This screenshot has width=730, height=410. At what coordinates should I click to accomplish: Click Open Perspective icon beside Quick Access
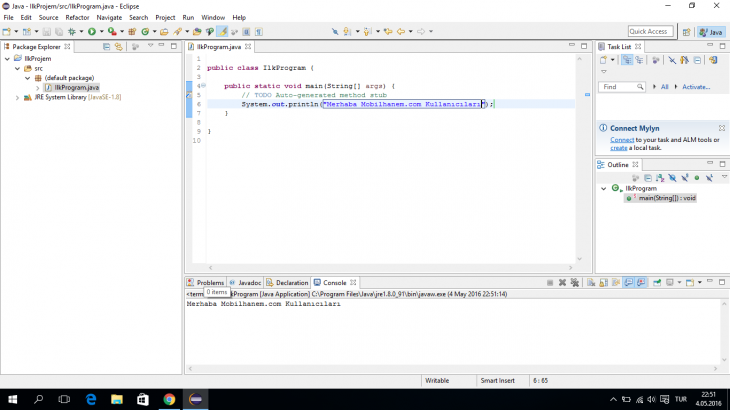686,32
